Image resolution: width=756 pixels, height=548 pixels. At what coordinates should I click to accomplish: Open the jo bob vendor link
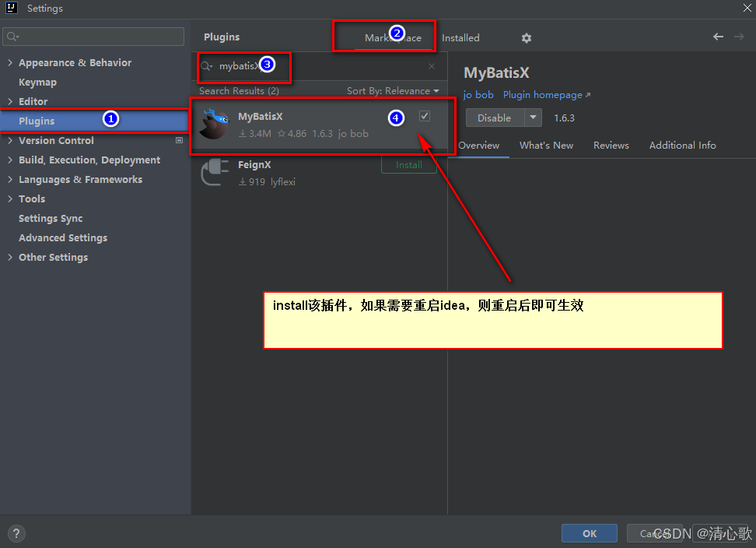coord(478,94)
